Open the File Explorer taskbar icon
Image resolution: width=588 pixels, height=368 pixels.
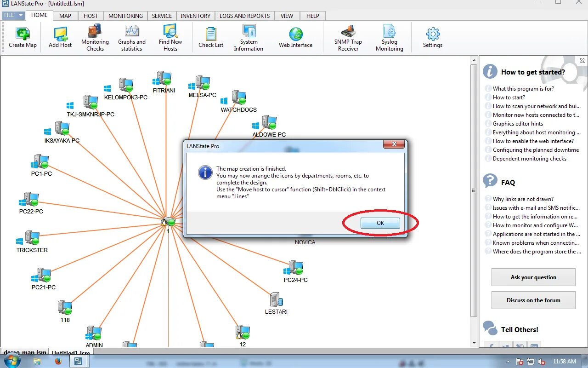tap(37, 362)
